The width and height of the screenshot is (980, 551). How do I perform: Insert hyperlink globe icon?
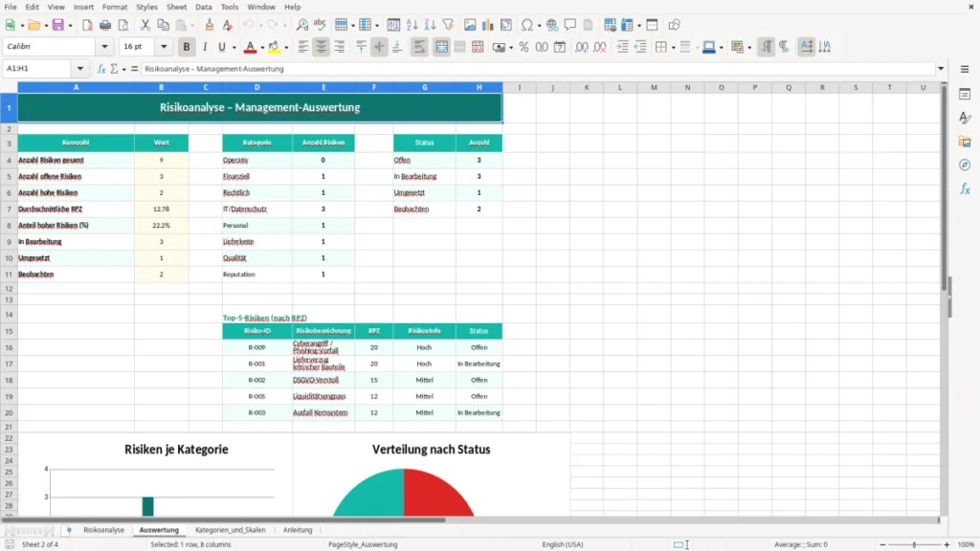pos(552,25)
